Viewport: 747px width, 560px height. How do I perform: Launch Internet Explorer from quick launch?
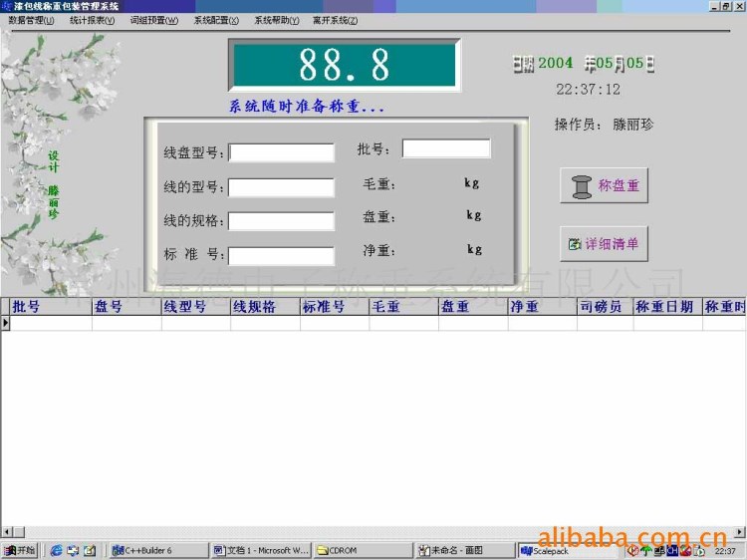click(56, 550)
